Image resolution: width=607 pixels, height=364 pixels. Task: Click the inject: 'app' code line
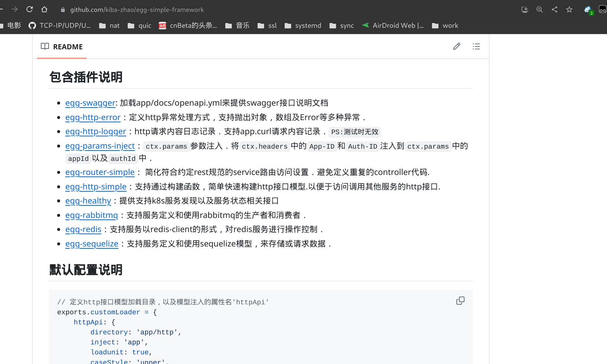click(119, 342)
